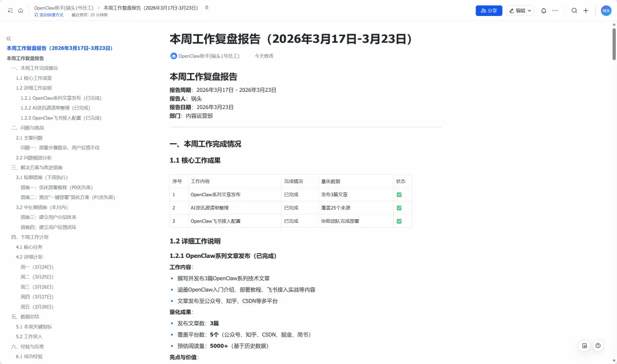Jump to outline 问题一：部署步骤复杂
The image size is (617, 364).
[60, 148]
